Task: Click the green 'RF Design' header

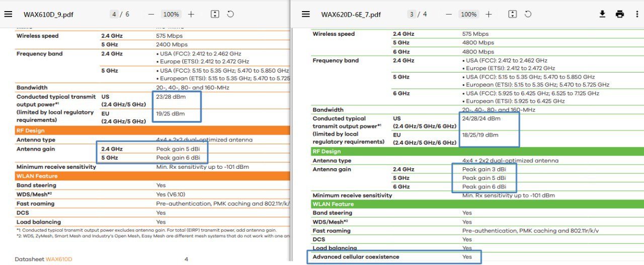Action: pyautogui.click(x=327, y=151)
